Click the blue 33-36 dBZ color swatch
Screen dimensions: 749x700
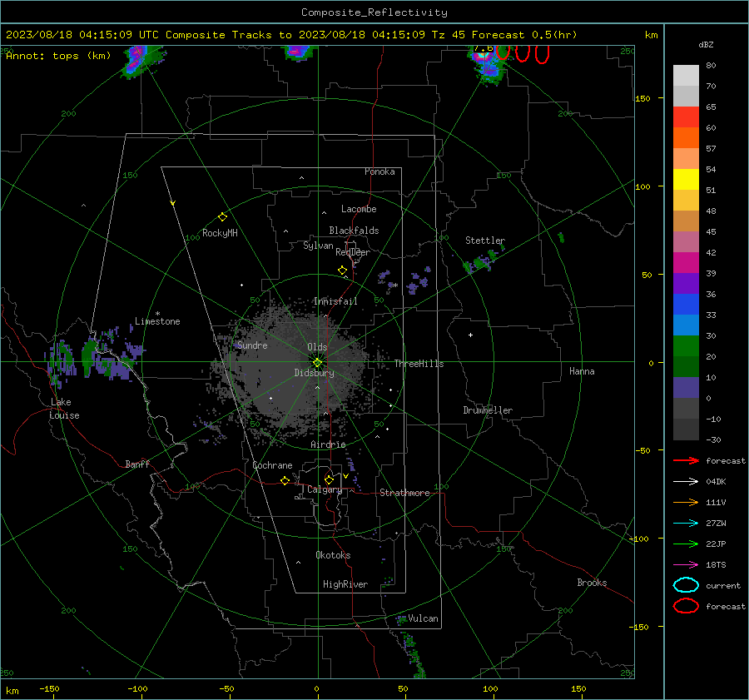click(686, 305)
